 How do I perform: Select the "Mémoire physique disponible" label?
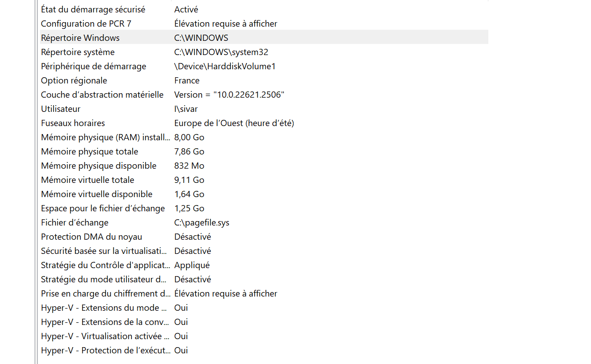click(99, 166)
